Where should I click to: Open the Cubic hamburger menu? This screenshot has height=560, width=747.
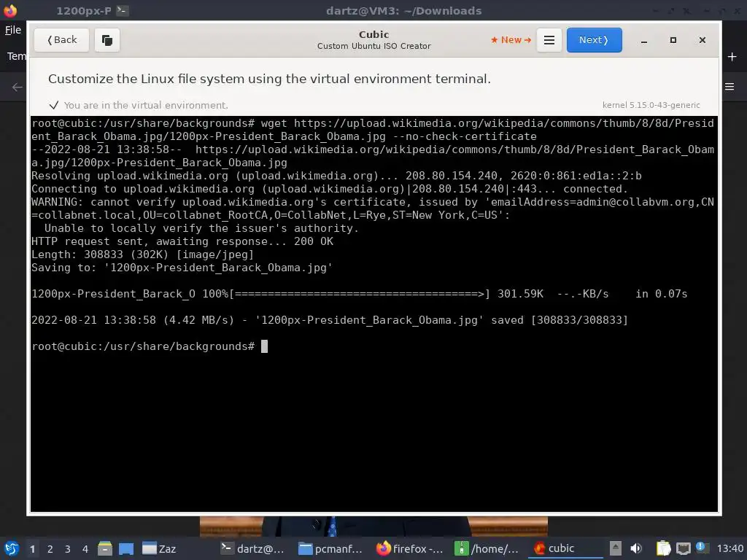point(549,40)
